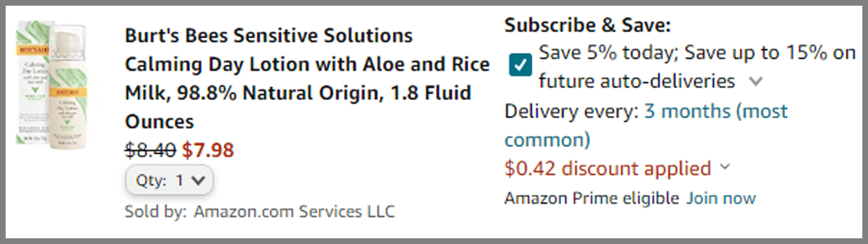The width and height of the screenshot is (868, 244).
Task: Uncheck the Subscribe & Save checkbox
Action: tap(520, 65)
